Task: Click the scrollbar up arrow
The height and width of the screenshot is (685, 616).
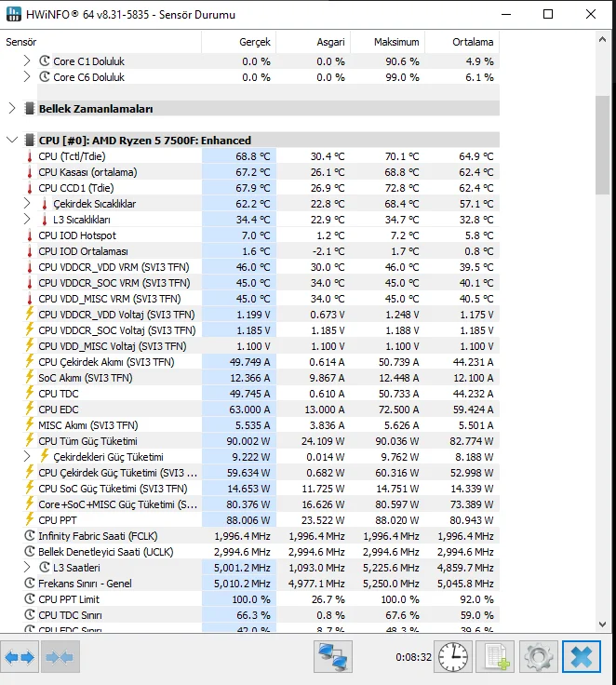Action: click(x=602, y=40)
